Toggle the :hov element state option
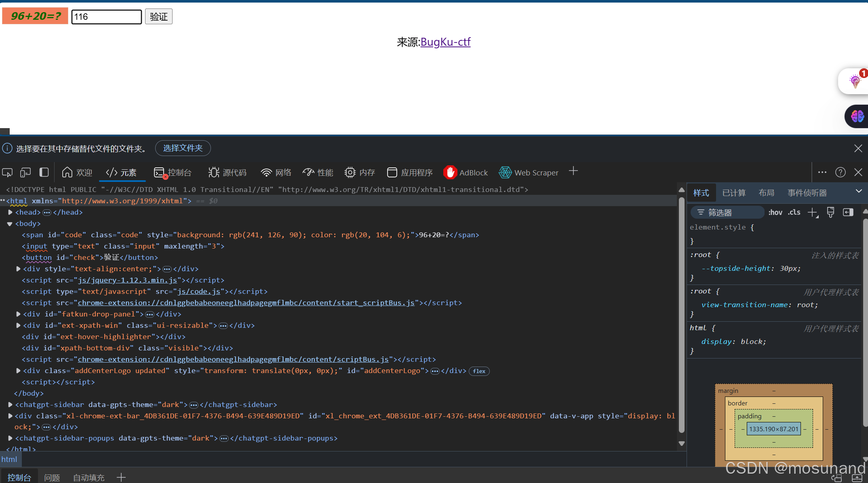Image resolution: width=868 pixels, height=483 pixels. (x=775, y=213)
